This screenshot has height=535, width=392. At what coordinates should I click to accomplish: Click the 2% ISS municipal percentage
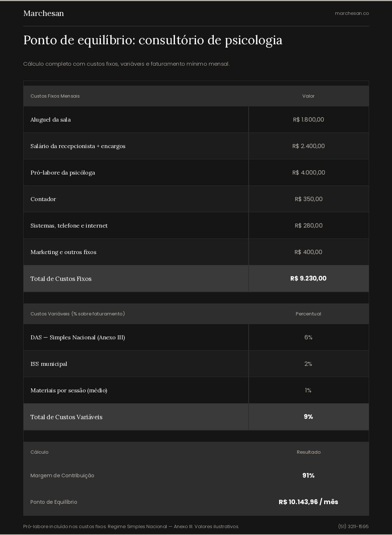coord(309,364)
